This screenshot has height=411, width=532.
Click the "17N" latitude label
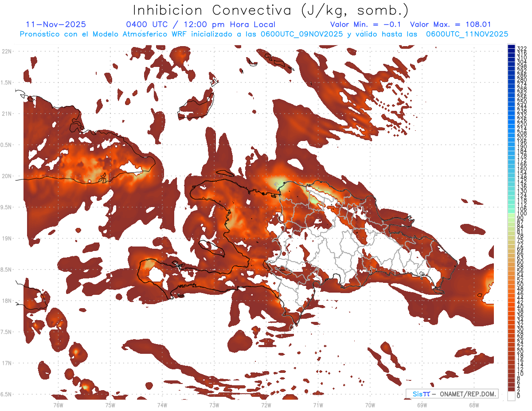point(7,363)
